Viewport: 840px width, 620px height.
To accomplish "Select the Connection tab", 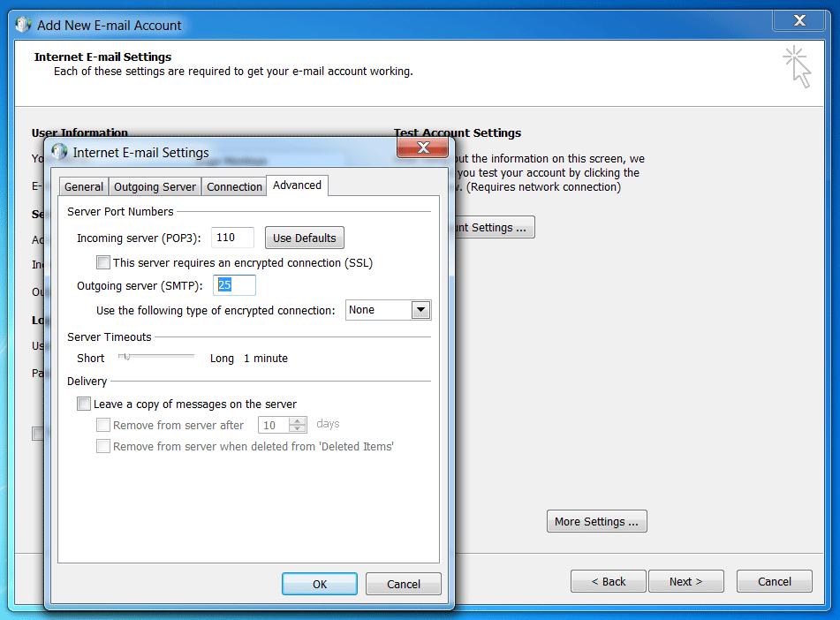I will 234,186.
